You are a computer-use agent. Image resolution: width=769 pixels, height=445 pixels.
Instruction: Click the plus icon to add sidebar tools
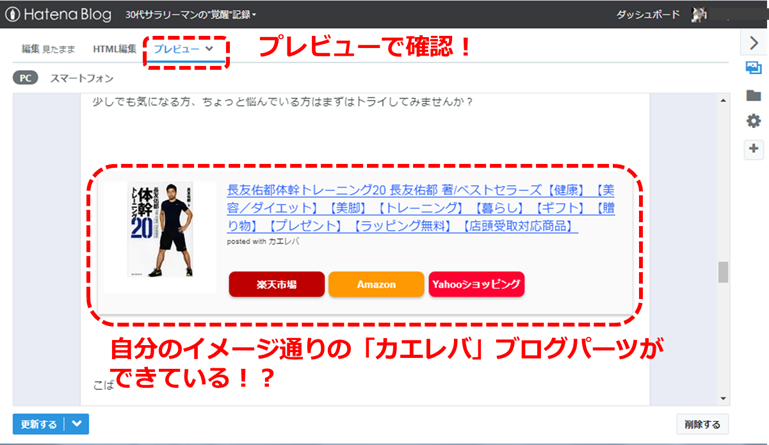pyautogui.click(x=754, y=148)
